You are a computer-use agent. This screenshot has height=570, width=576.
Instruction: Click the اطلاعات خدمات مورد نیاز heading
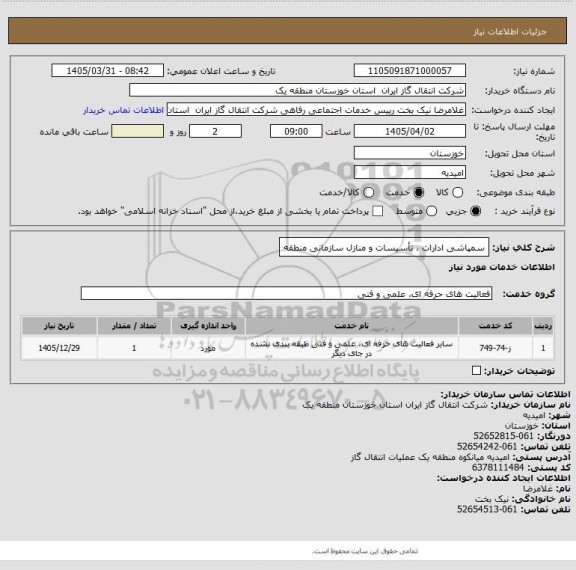[502, 267]
